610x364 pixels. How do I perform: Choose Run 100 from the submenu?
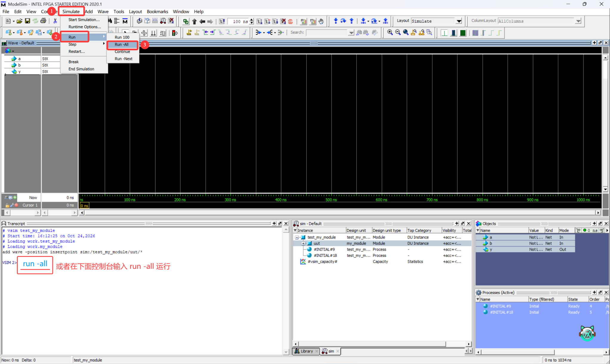pyautogui.click(x=122, y=37)
